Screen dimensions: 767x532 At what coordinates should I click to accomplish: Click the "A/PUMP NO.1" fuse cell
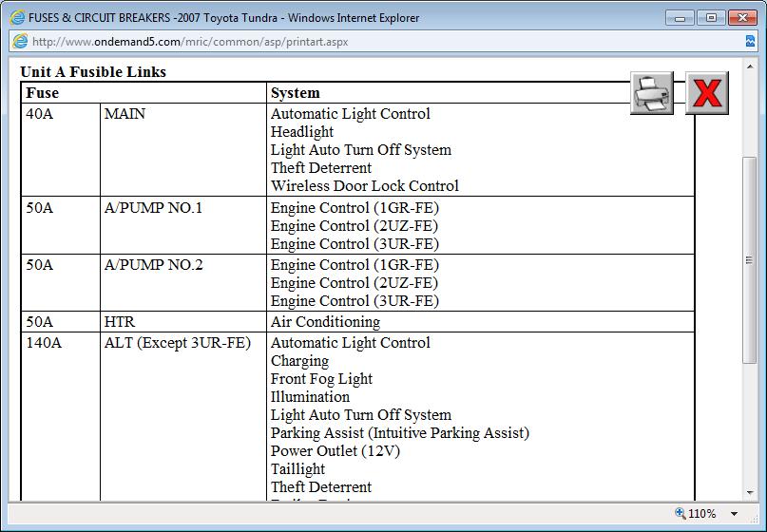tap(153, 208)
